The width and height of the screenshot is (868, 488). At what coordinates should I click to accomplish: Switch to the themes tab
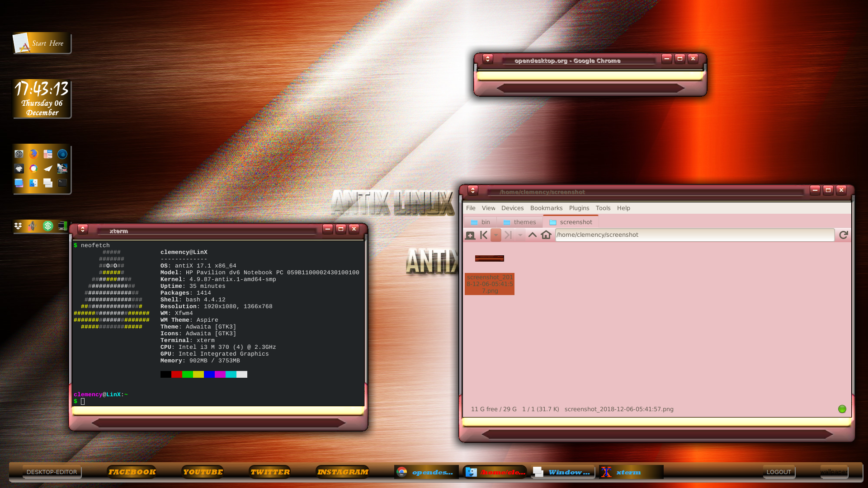[x=519, y=222]
